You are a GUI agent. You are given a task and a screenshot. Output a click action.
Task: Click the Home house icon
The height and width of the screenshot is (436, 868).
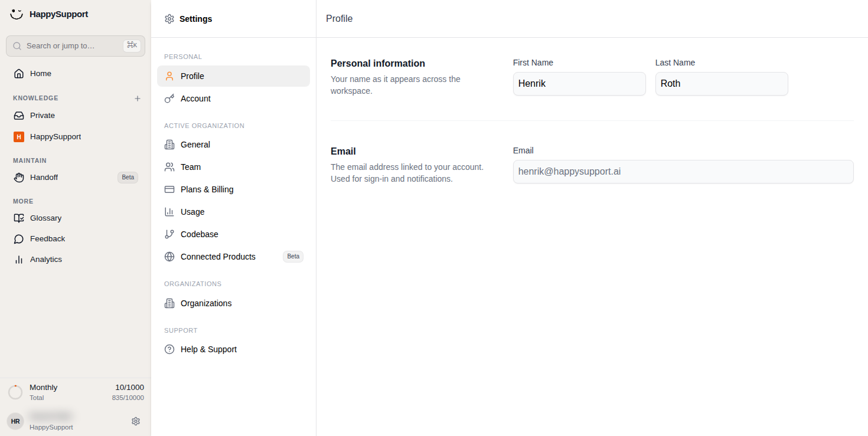pos(19,74)
